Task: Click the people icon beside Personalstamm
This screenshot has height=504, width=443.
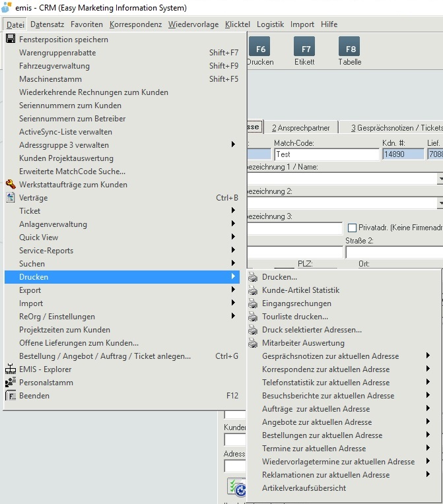Action: click(x=11, y=382)
